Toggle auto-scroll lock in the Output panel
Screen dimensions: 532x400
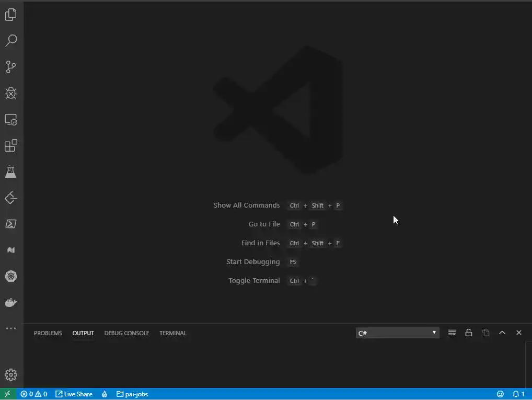469,333
